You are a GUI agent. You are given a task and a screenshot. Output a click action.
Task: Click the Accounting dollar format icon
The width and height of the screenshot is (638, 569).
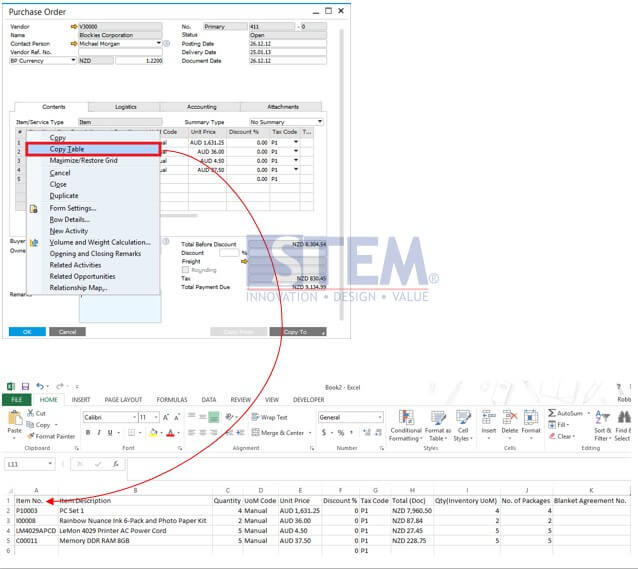[x=324, y=433]
